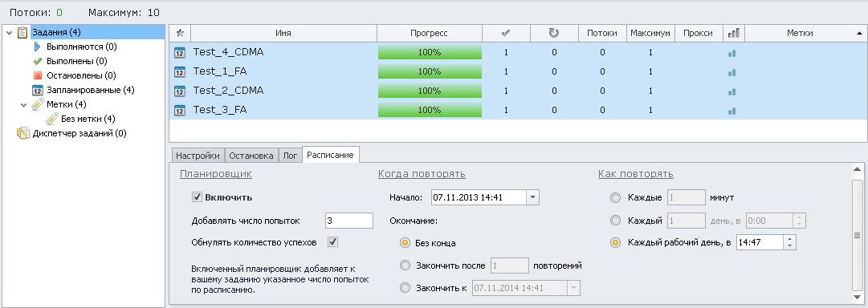Click the Планировщик section heading
The height and width of the screenshot is (308, 868).
pos(216,173)
